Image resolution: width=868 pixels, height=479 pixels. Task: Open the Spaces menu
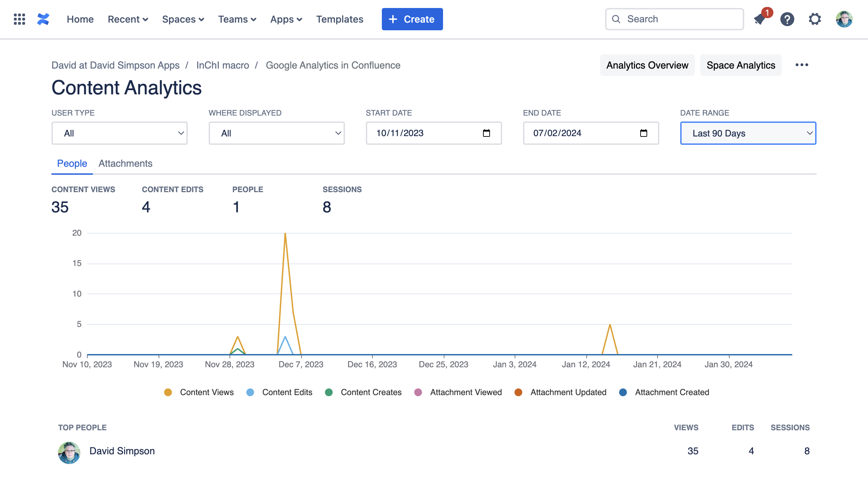coord(183,19)
